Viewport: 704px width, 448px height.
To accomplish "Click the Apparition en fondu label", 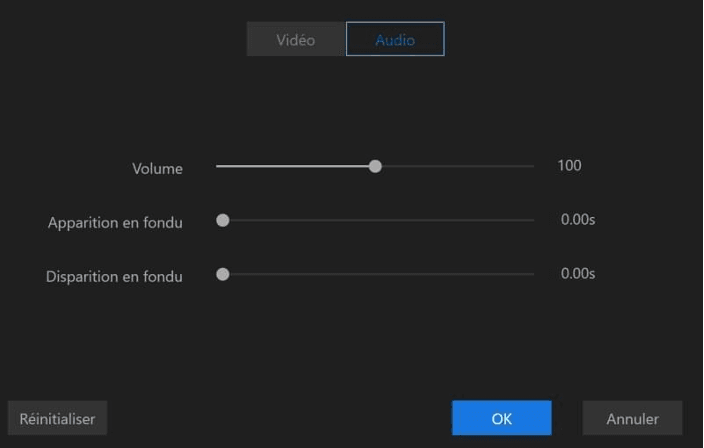I will click(115, 223).
